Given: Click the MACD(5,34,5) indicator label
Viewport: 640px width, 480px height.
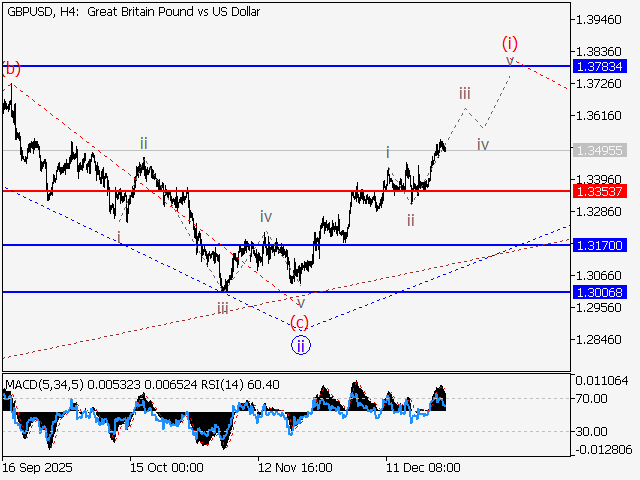Looking at the screenshot, I should point(46,384).
